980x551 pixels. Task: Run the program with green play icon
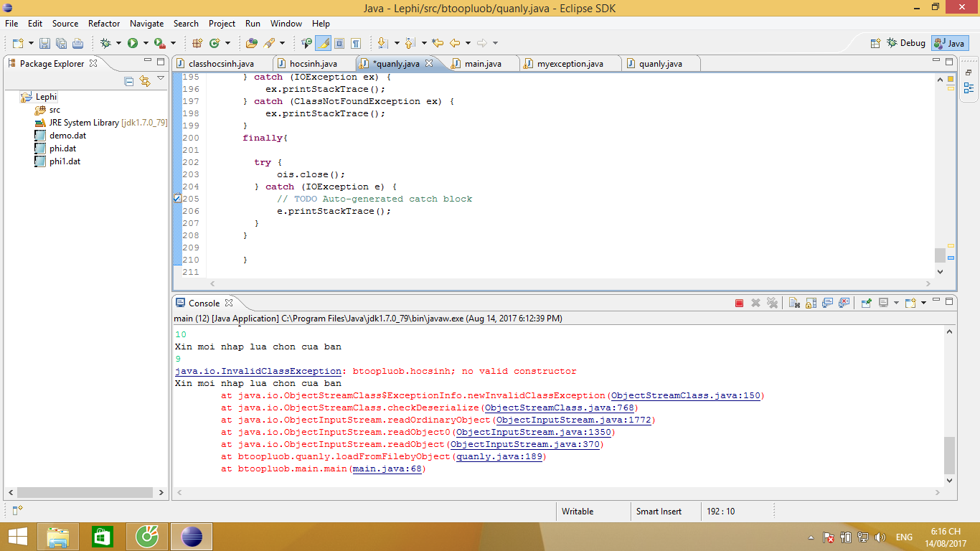point(133,43)
